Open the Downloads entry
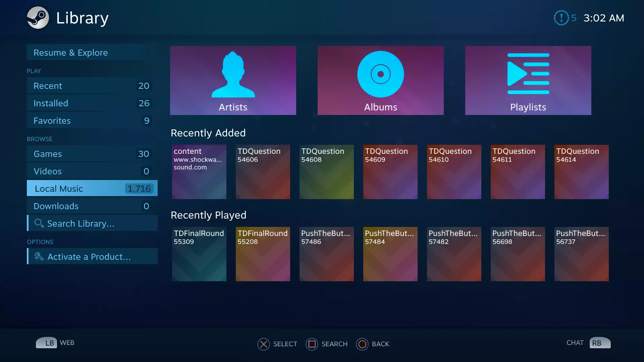Viewport: 644px width, 362px height. point(89,206)
